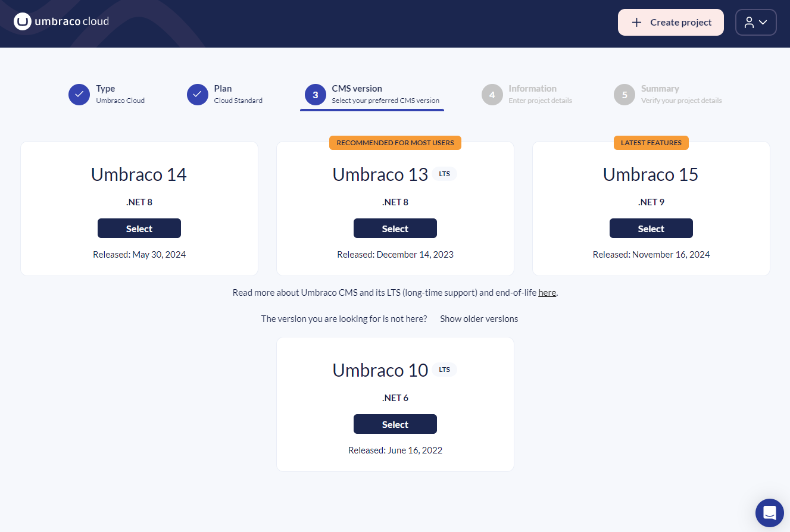Open the Intercom chat bubble
This screenshot has width=790, height=532.
769,512
